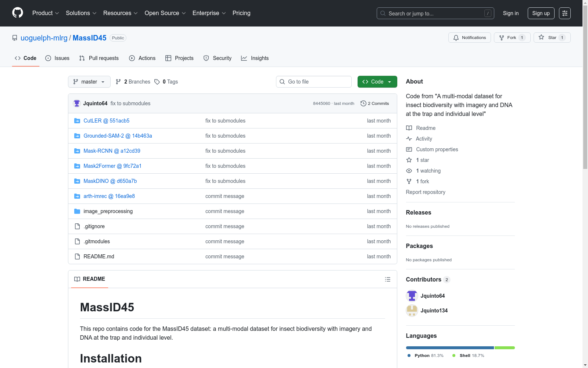
Task: Fork the MassID45 repository
Action: point(512,38)
